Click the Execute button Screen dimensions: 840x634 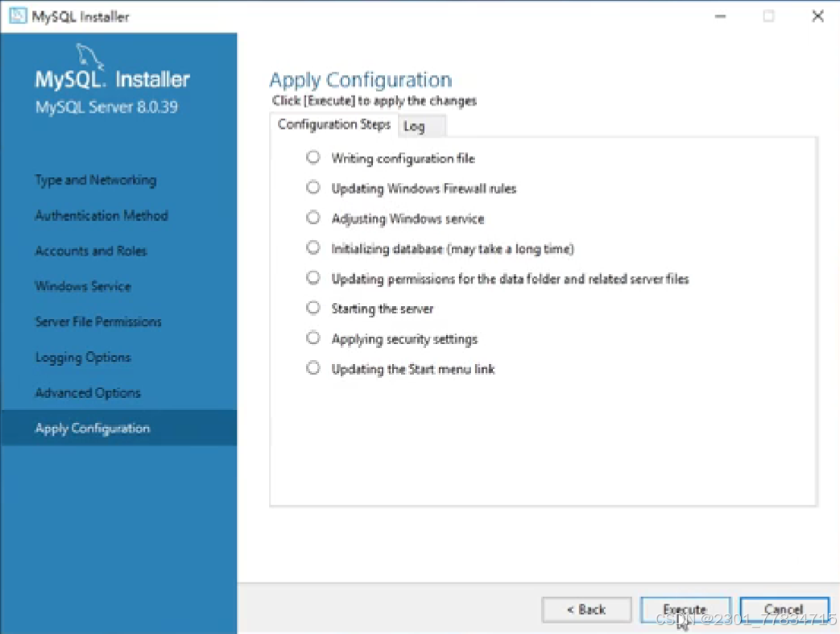coord(685,610)
